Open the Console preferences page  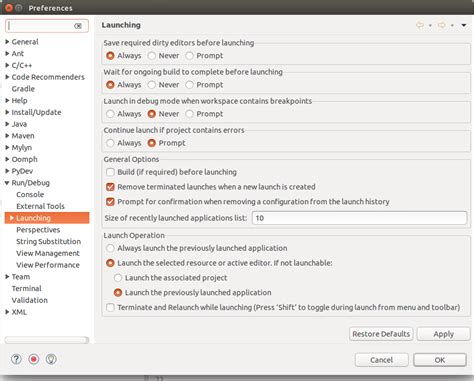tap(30, 194)
